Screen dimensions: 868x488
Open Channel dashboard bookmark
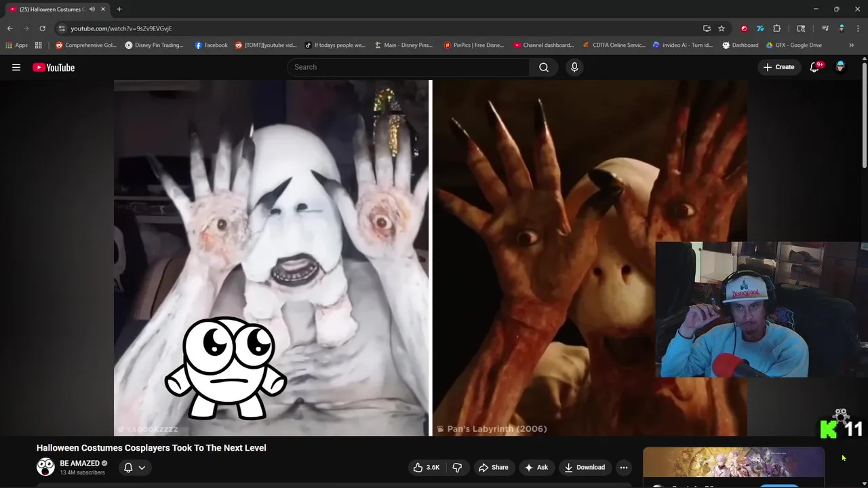click(x=543, y=45)
